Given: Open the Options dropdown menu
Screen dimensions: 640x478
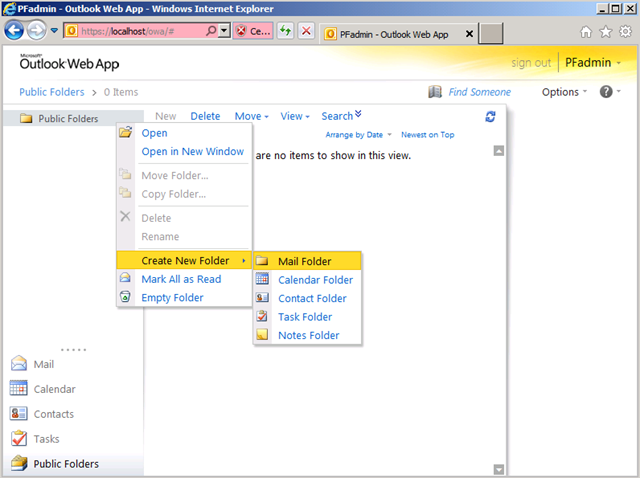Looking at the screenshot, I should tap(564, 92).
